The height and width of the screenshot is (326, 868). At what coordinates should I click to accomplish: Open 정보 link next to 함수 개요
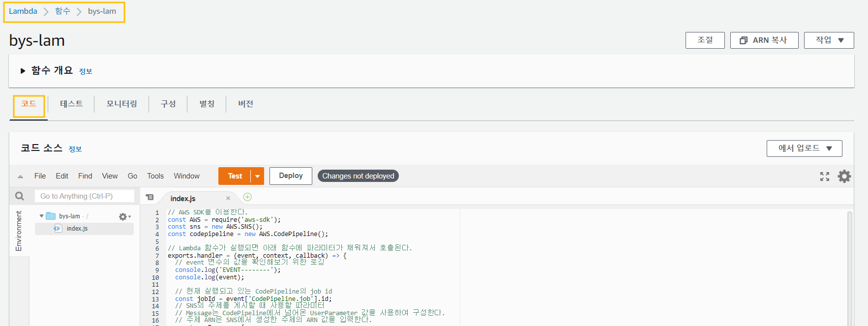pos(86,71)
